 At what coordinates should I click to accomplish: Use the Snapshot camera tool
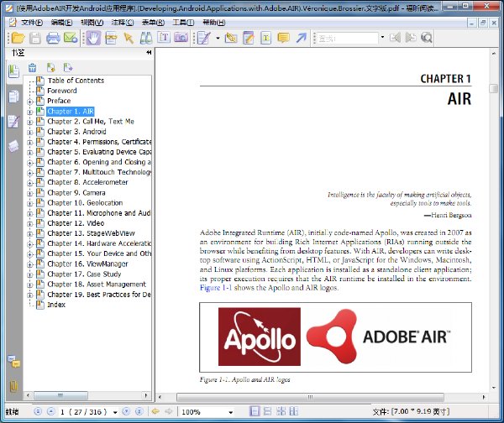(181, 38)
